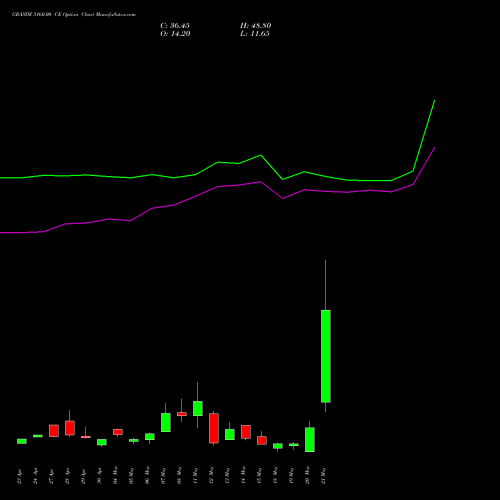
Task: Click the 24 Apr date label
Action: (35, 476)
